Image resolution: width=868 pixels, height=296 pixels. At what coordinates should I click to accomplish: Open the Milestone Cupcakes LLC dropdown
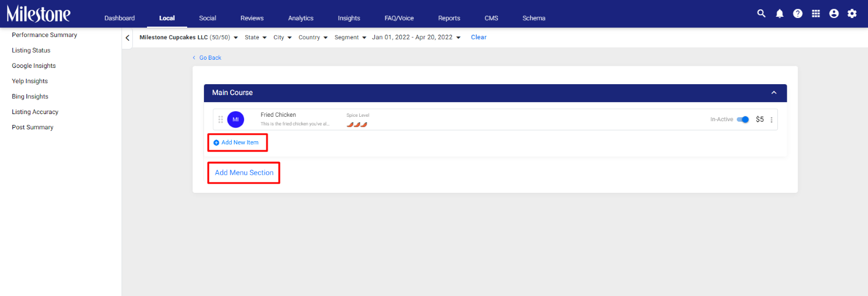[188, 37]
